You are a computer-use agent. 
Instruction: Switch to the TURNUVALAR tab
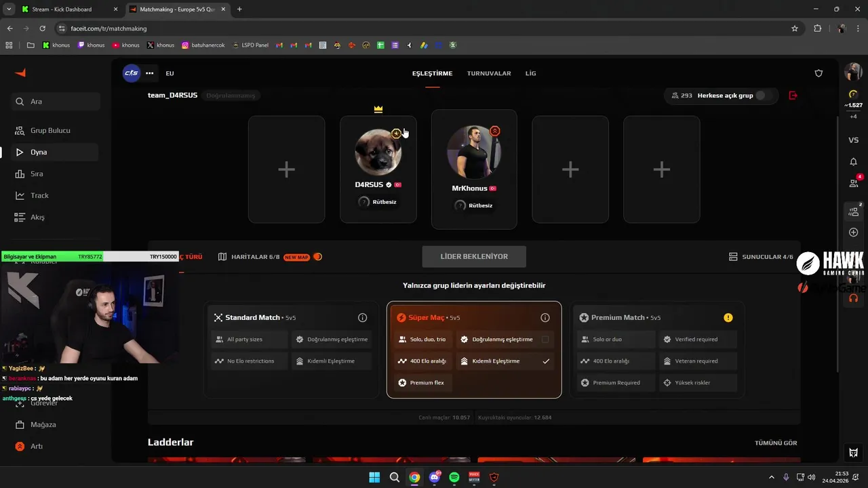coord(489,73)
